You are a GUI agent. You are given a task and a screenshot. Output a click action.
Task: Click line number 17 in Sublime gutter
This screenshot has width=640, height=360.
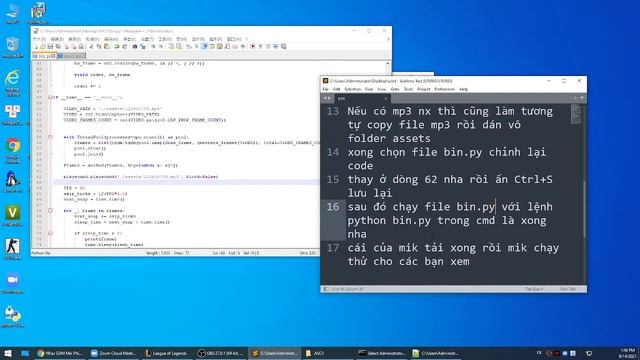coord(333,248)
